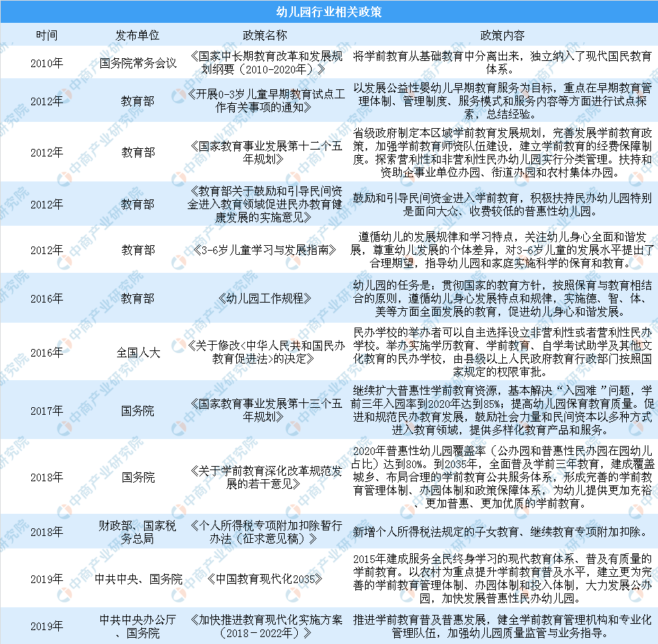Select the 发布单位 column header
This screenshot has height=644, width=658.
pyautogui.click(x=138, y=35)
